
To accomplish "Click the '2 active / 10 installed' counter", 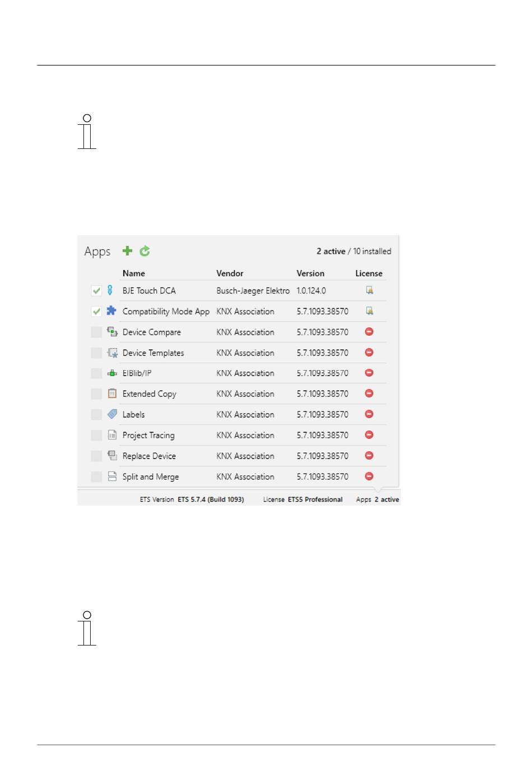I will (354, 251).
